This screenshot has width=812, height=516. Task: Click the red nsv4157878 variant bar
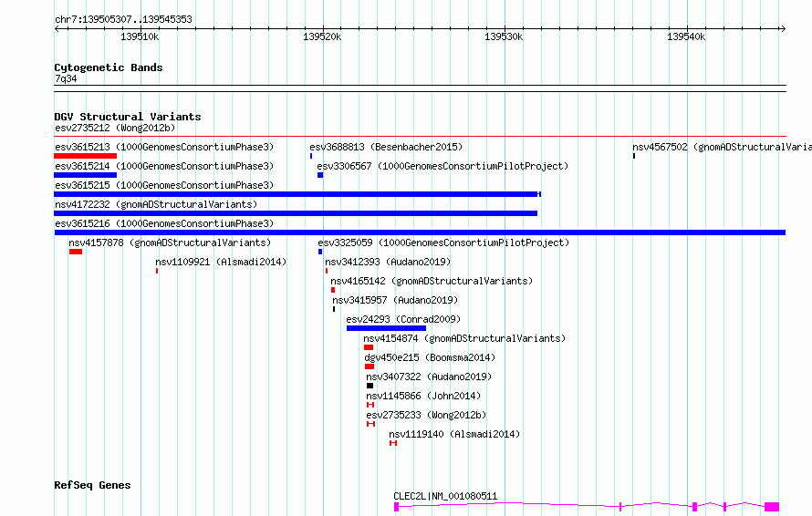coord(76,252)
